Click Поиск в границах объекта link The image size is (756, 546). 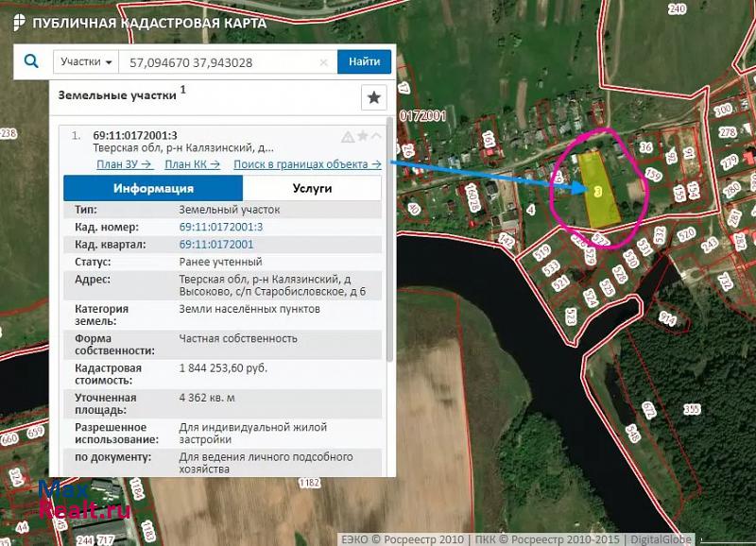pos(307,164)
